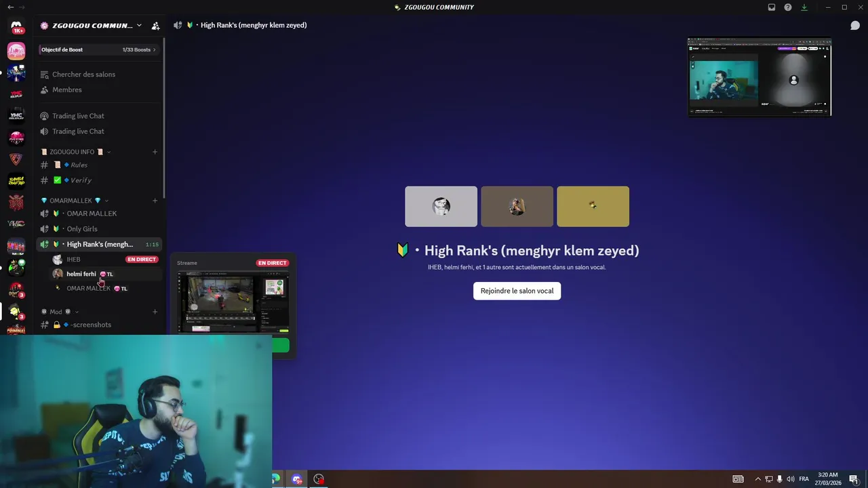Screen dimensions: 868x488
Task: Click the EN DIRECT badge in stream popout
Action: click(272, 263)
